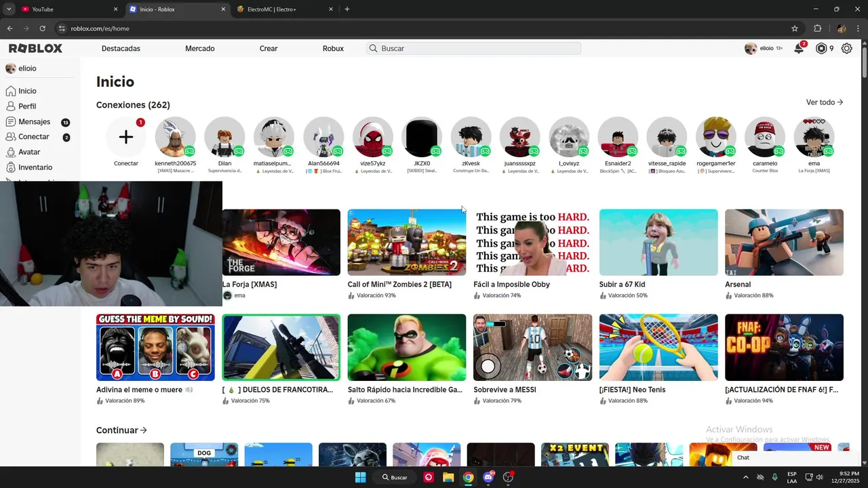
Task: Click the browser address bar
Action: tap(420, 28)
